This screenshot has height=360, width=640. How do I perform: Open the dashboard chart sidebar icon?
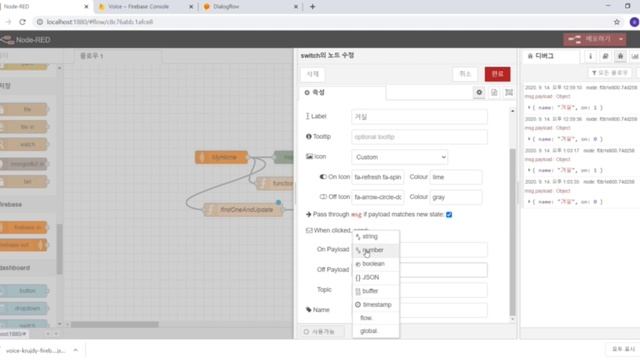635,56
